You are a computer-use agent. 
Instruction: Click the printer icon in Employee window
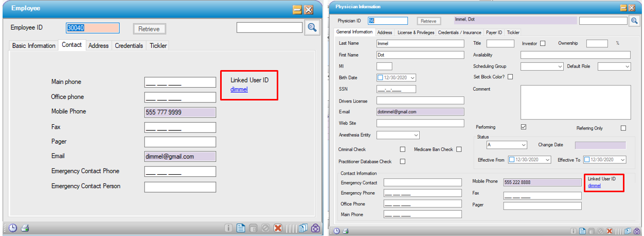click(25, 228)
